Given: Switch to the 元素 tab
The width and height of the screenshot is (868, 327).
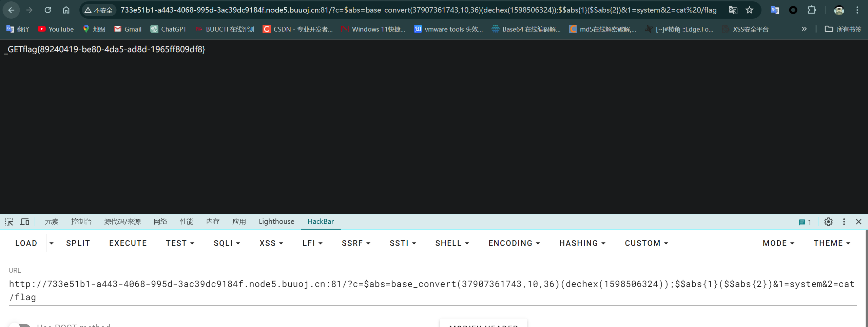Looking at the screenshot, I should (52, 222).
